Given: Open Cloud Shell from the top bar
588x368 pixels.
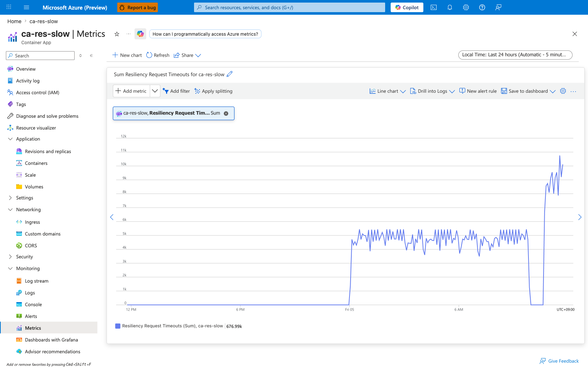Looking at the screenshot, I should [434, 7].
